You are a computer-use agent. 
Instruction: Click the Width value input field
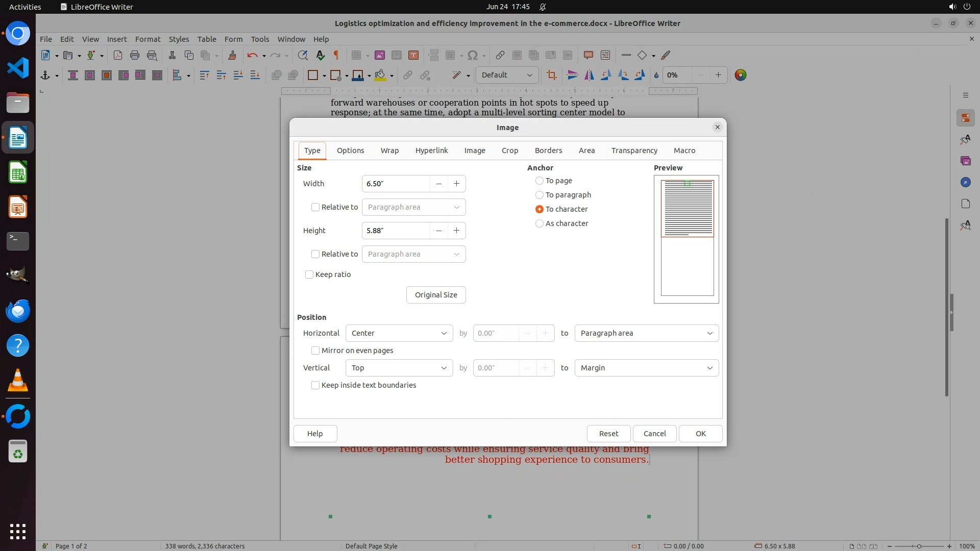coord(396,184)
